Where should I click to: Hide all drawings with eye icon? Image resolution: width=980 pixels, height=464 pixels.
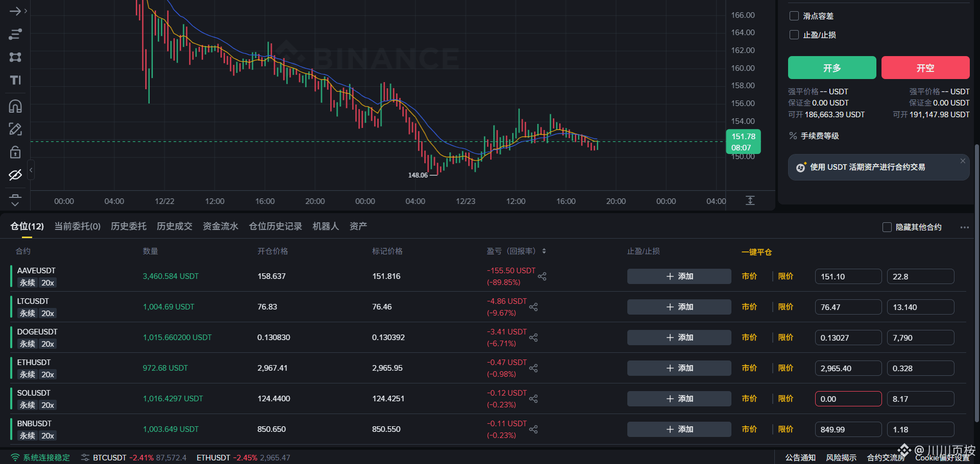15,175
